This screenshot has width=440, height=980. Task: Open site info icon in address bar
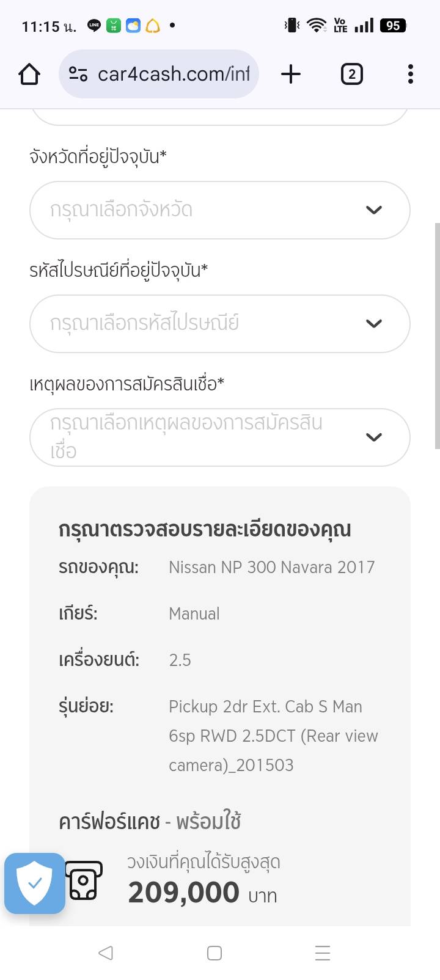coord(78,75)
